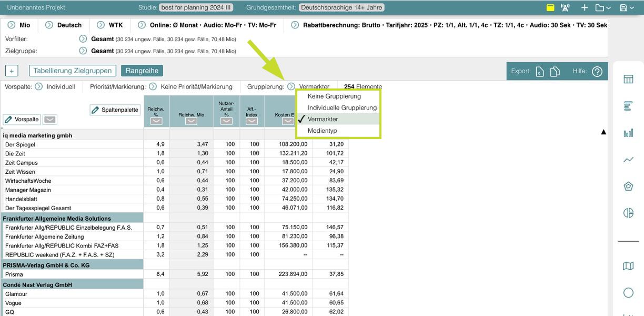Image resolution: width=644 pixels, height=316 pixels.
Task: Click the Spaltenpalette button
Action: click(115, 110)
